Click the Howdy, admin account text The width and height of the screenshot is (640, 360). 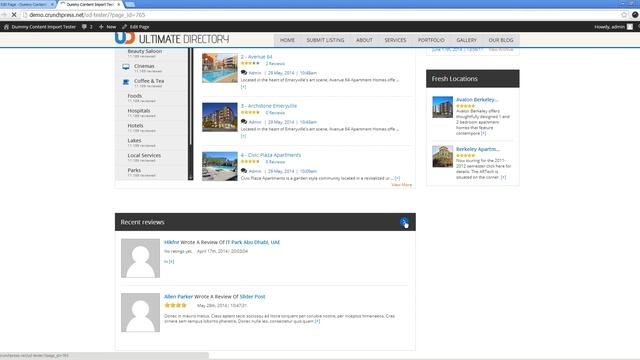[x=609, y=27]
